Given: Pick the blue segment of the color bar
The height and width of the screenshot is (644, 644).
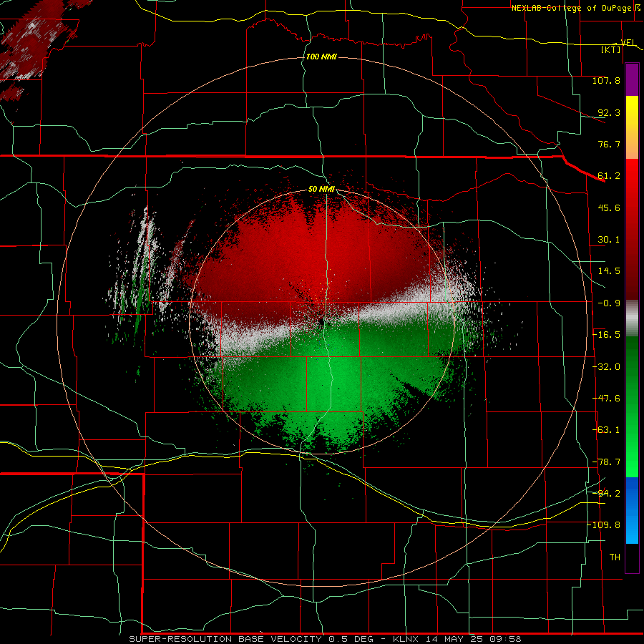Looking at the screenshot, I should point(632,510).
